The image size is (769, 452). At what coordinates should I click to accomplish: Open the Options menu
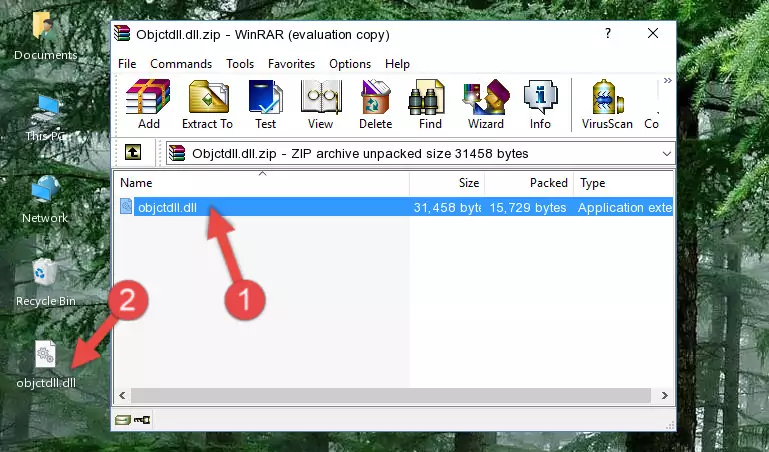coord(350,64)
